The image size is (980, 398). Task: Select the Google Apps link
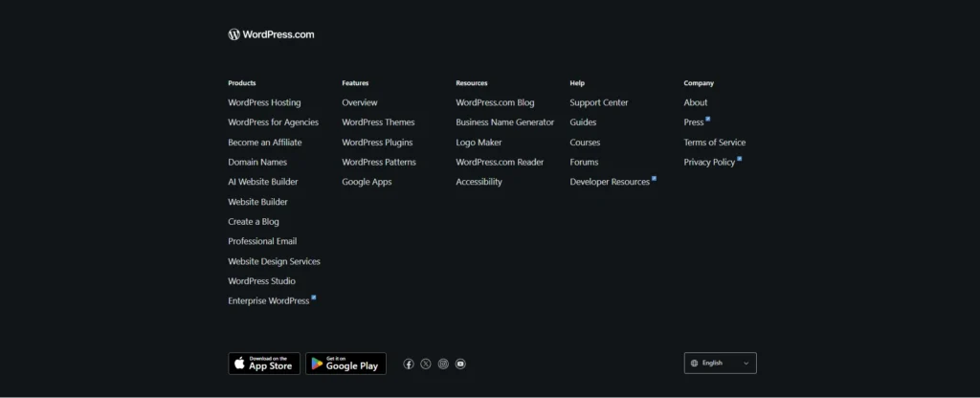pyautogui.click(x=367, y=182)
